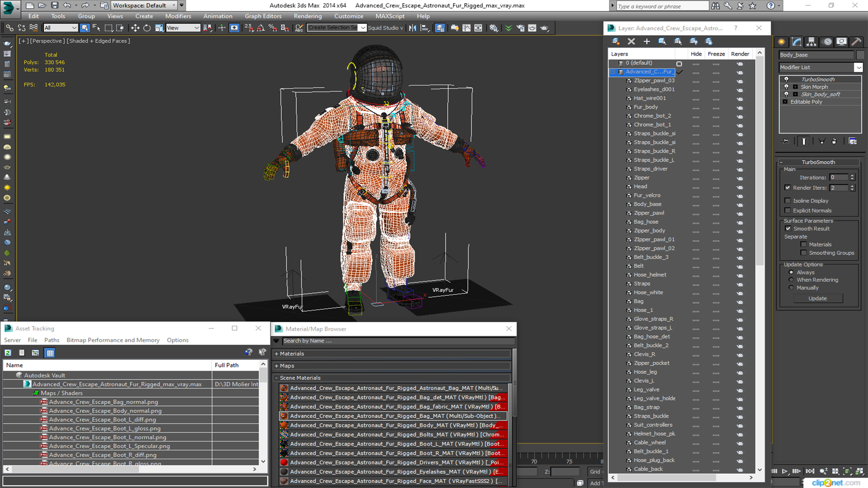This screenshot has width=868, height=488.
Task: Click Refresh icon in Asset Tracking
Action: pyautogui.click(x=8, y=353)
